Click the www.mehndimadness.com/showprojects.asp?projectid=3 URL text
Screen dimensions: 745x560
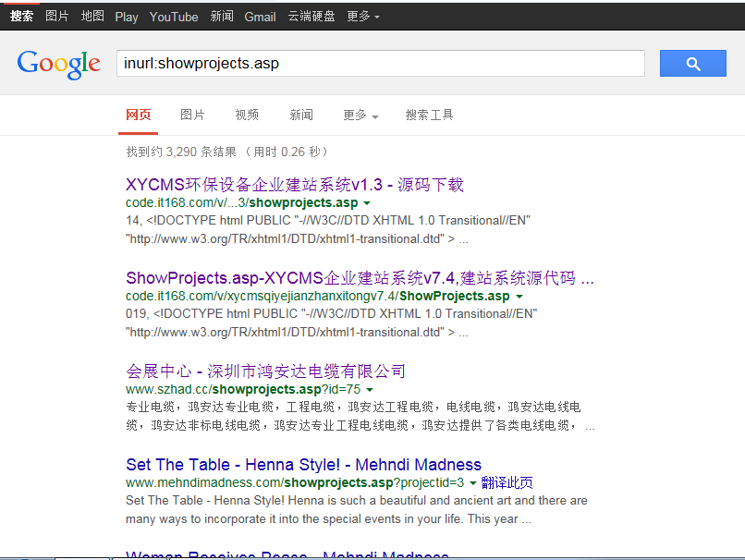(x=295, y=482)
